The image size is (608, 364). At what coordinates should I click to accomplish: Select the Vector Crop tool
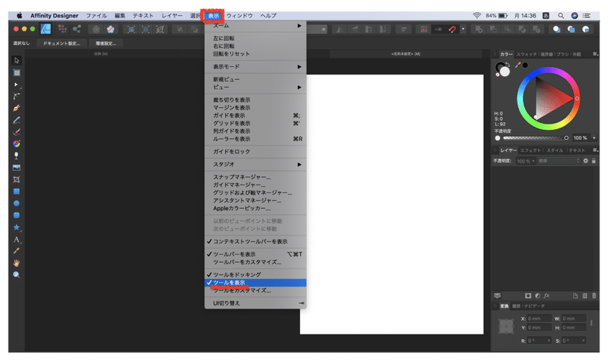pos(16,179)
